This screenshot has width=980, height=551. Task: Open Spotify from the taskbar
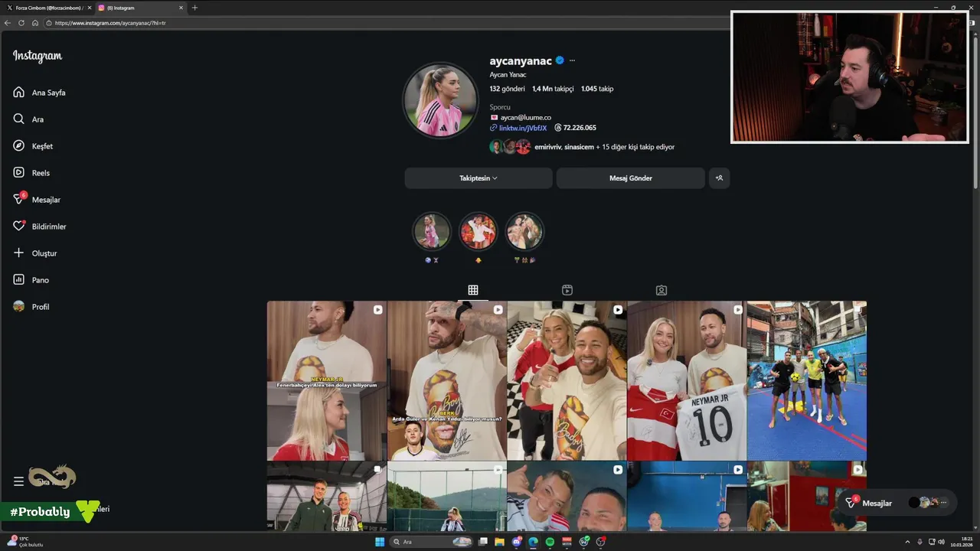(550, 542)
